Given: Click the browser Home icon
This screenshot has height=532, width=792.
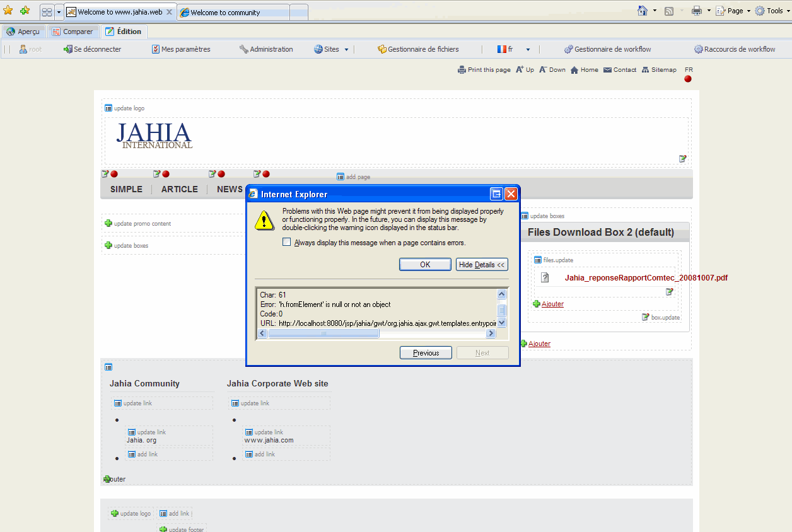Looking at the screenshot, I should 643,11.
